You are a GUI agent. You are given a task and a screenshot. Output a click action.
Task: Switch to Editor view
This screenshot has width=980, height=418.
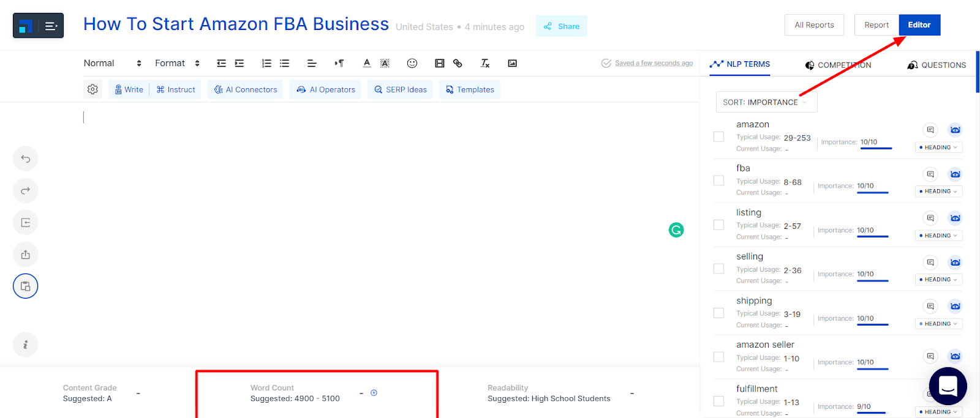click(x=919, y=25)
